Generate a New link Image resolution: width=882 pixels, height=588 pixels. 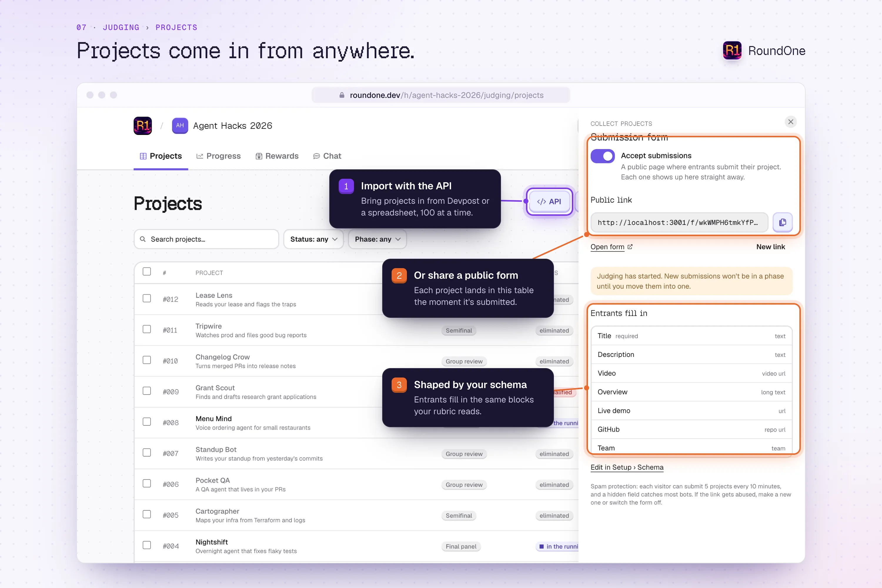coord(771,247)
